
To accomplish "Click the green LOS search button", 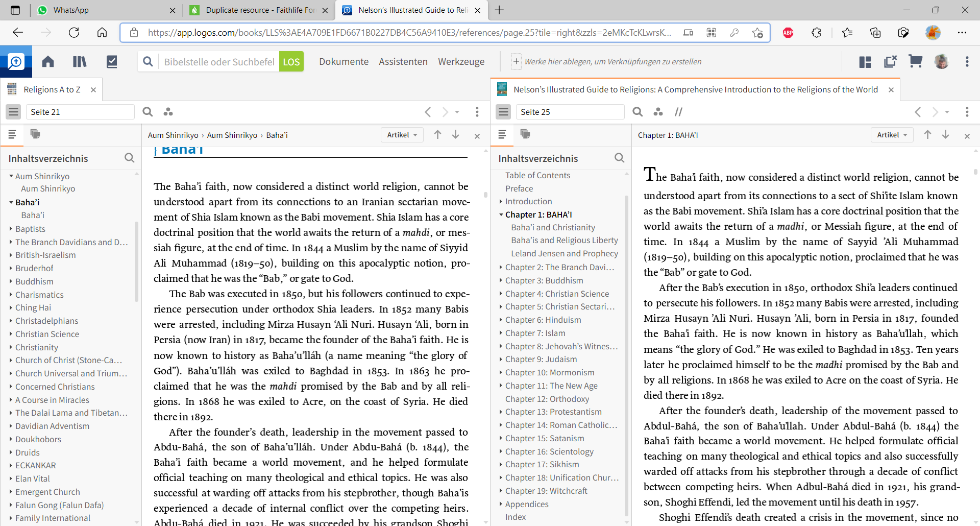I will (291, 62).
